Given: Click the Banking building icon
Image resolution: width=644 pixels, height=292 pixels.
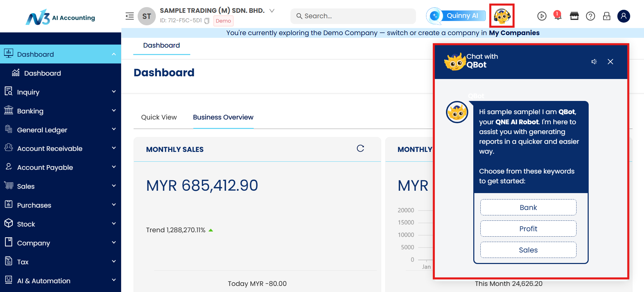Looking at the screenshot, I should click(x=8, y=110).
